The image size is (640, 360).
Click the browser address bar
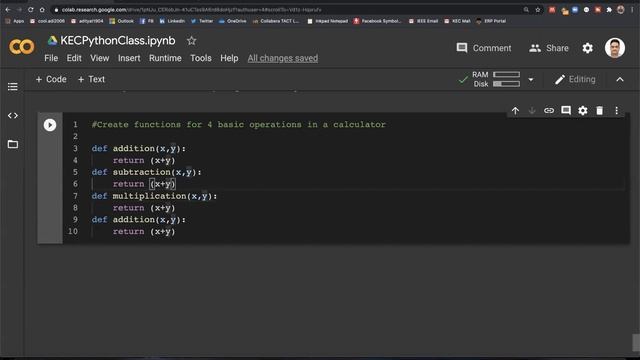coord(286,9)
